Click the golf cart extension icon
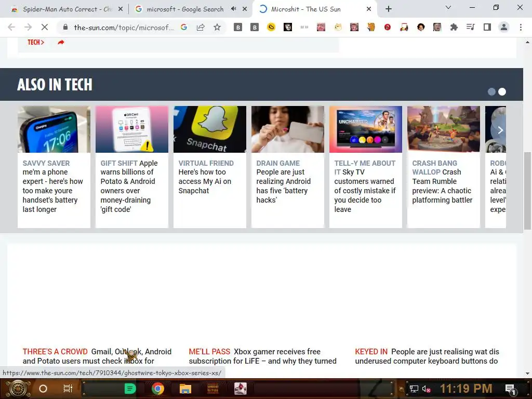532x399 pixels. tap(404, 27)
